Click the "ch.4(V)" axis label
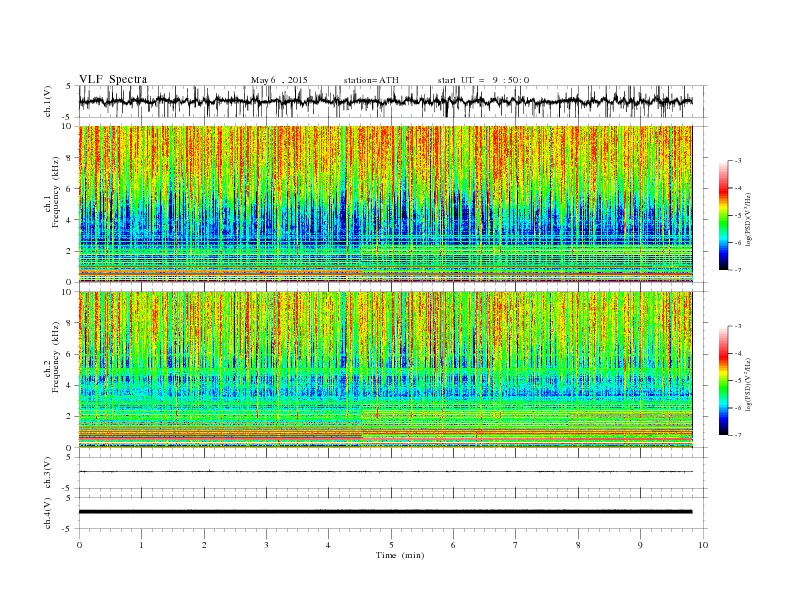792x612 pixels. pos(48,513)
